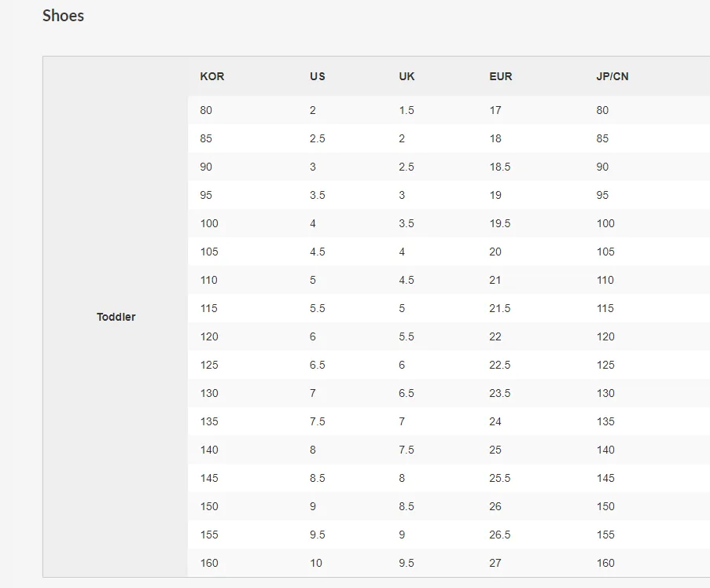The width and height of the screenshot is (710, 588).
Task: Select the US column header
Action: pyautogui.click(x=318, y=76)
